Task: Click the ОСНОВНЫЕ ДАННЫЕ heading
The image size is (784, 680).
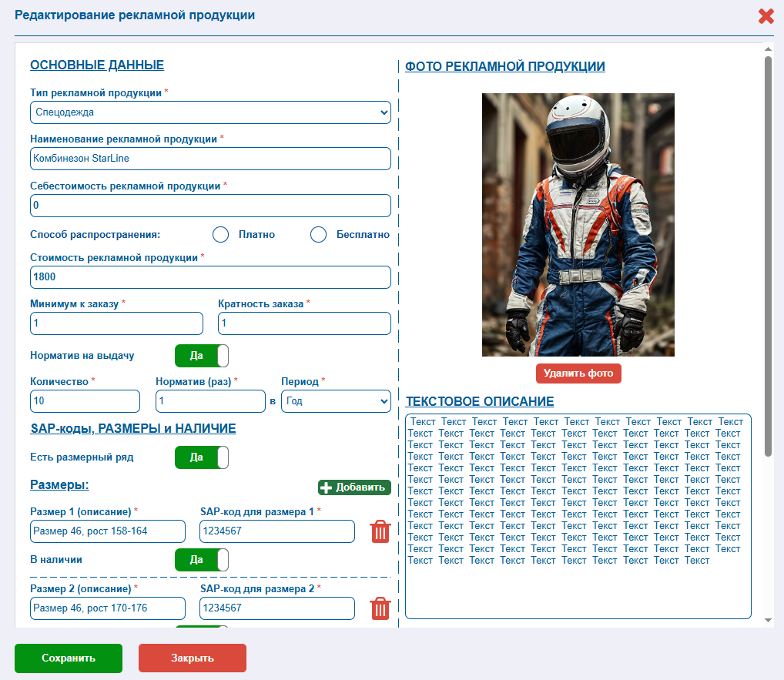Action: 97,65
